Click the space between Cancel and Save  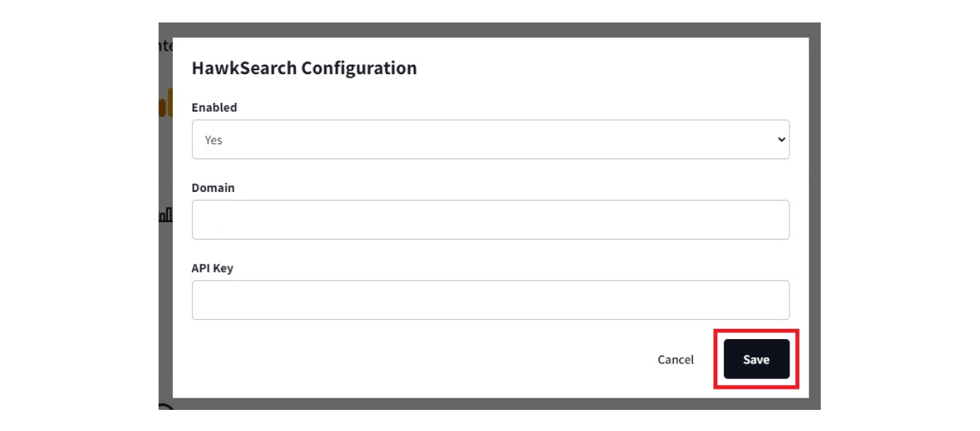[x=708, y=360]
